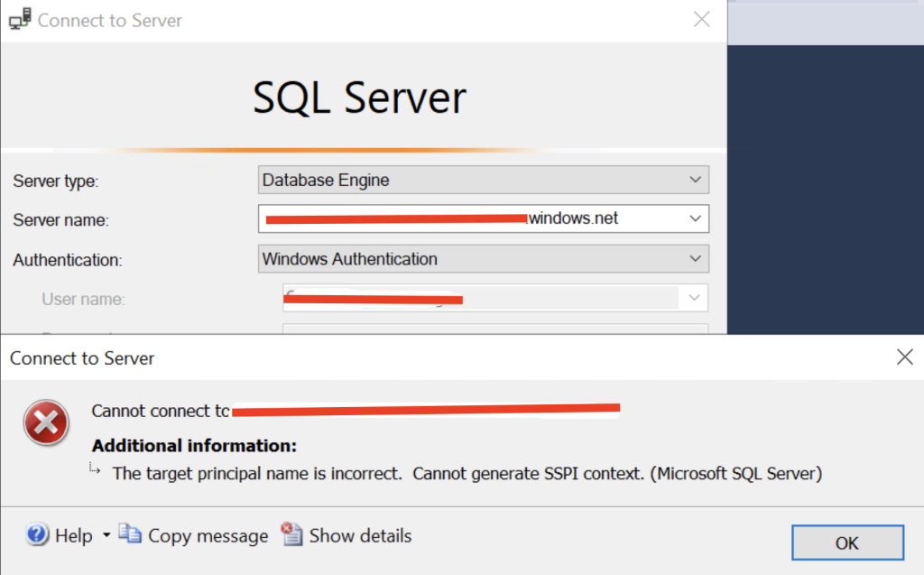Expand the Server type dropdown
This screenshot has height=575, width=924.
(x=695, y=180)
